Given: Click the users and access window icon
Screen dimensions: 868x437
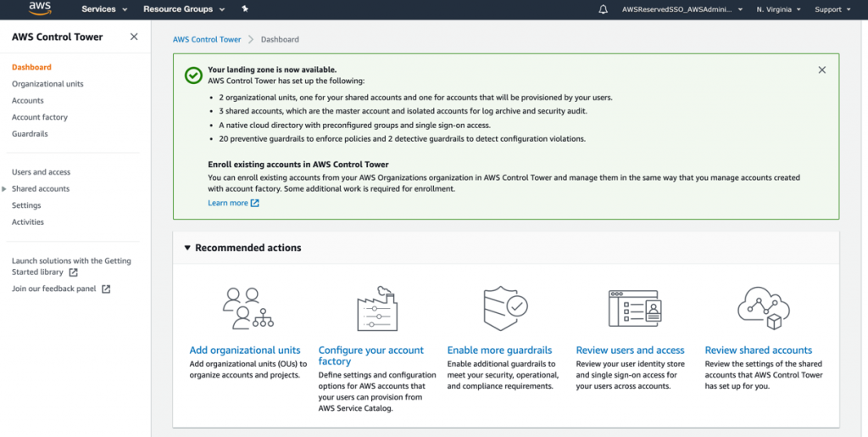Looking at the screenshot, I should (x=634, y=309).
